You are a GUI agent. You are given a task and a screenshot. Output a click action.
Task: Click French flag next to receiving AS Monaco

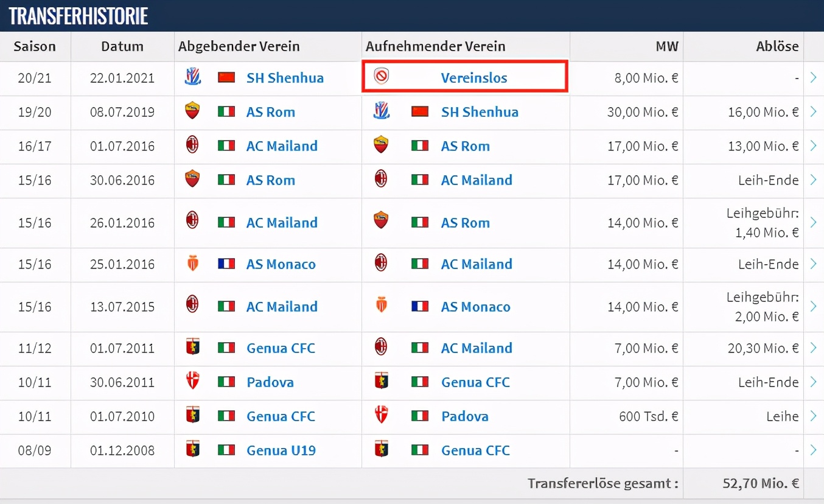(420, 306)
